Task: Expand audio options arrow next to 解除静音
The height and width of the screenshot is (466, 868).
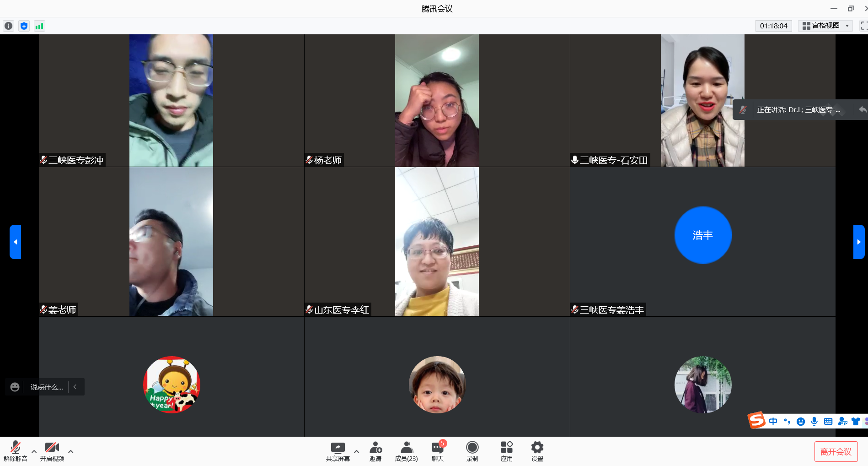Action: pos(34,451)
